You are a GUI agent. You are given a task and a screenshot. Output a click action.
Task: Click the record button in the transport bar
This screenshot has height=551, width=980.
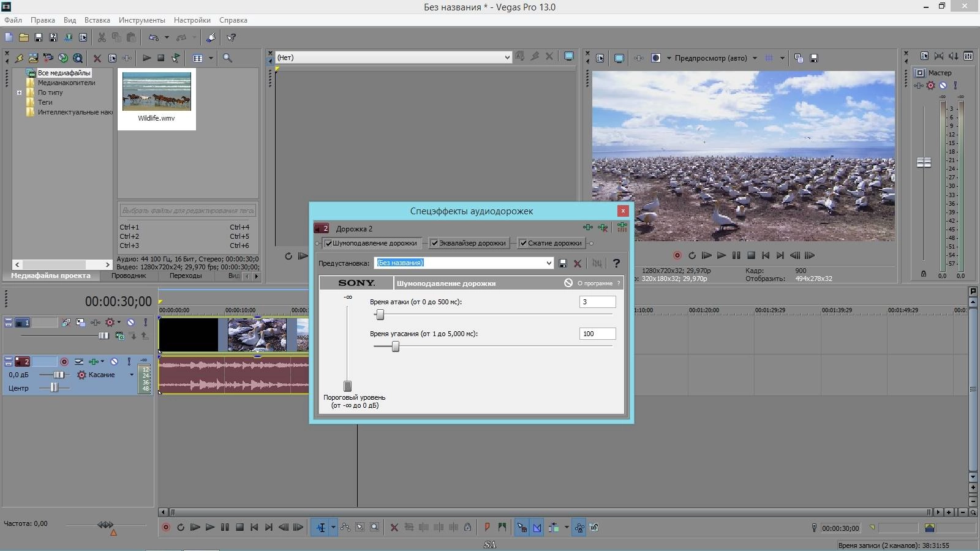point(165,527)
